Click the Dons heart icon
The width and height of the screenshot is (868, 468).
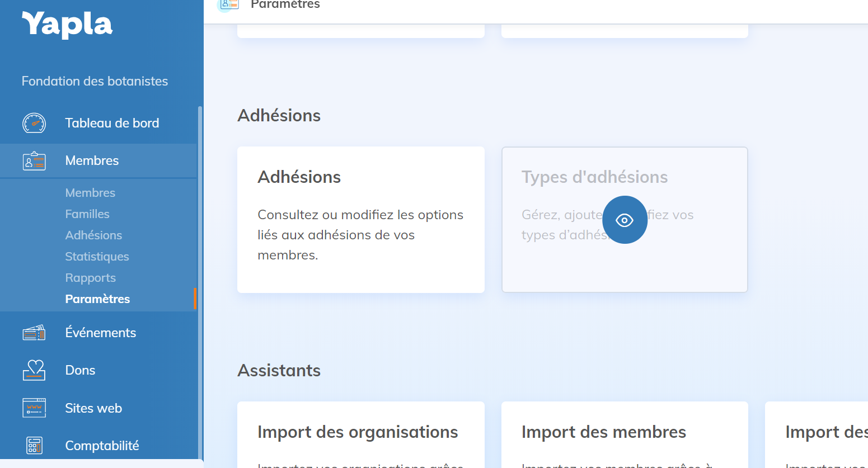(x=34, y=370)
